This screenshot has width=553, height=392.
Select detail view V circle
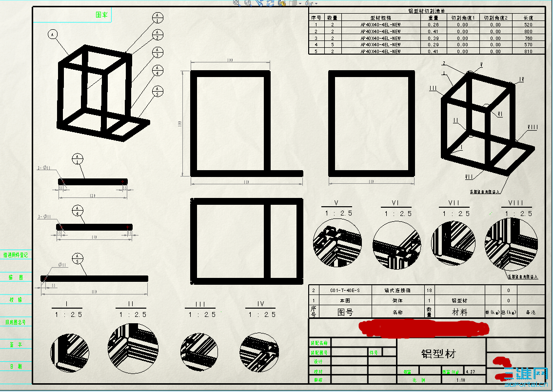337,242
